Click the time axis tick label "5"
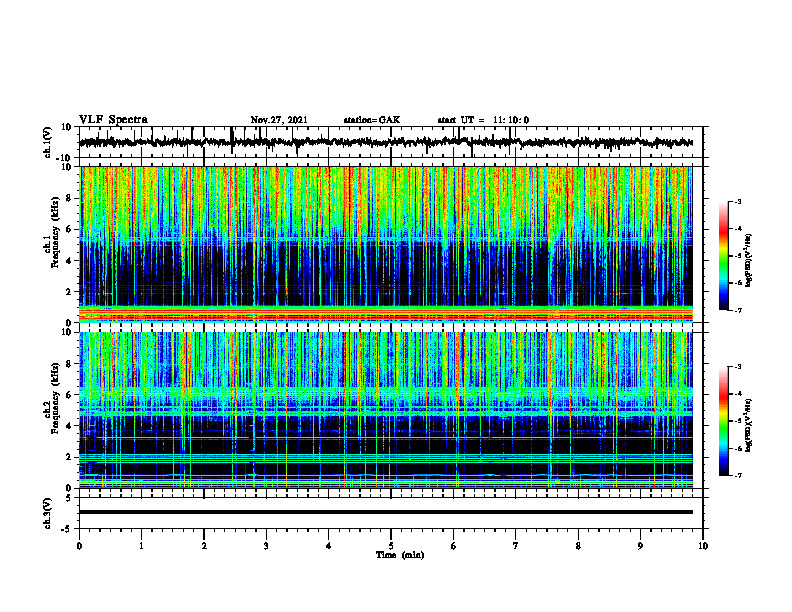The height and width of the screenshot is (612, 792). pos(391,546)
